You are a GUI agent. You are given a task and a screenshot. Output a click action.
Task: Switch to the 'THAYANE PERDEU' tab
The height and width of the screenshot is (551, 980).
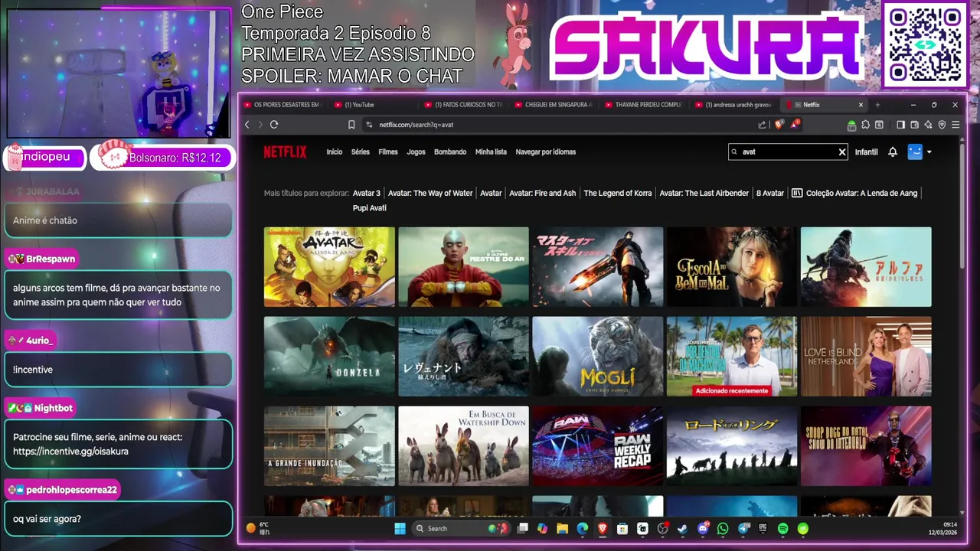point(645,105)
